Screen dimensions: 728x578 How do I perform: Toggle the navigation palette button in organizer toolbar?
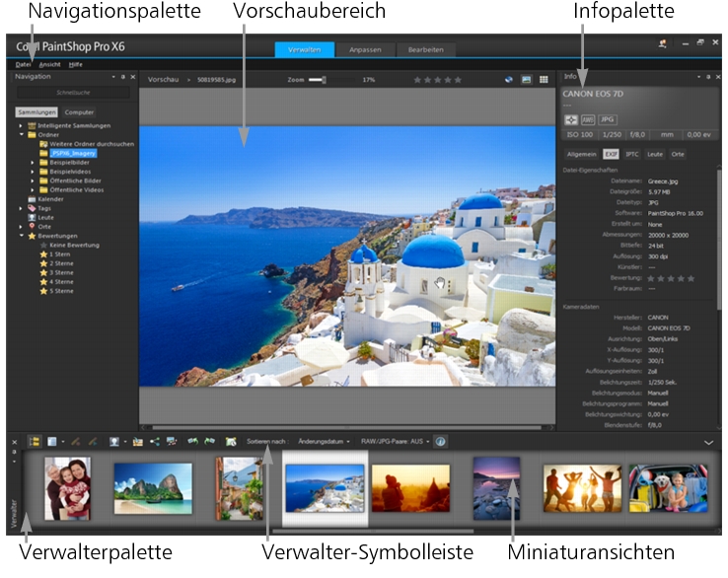click(33, 442)
